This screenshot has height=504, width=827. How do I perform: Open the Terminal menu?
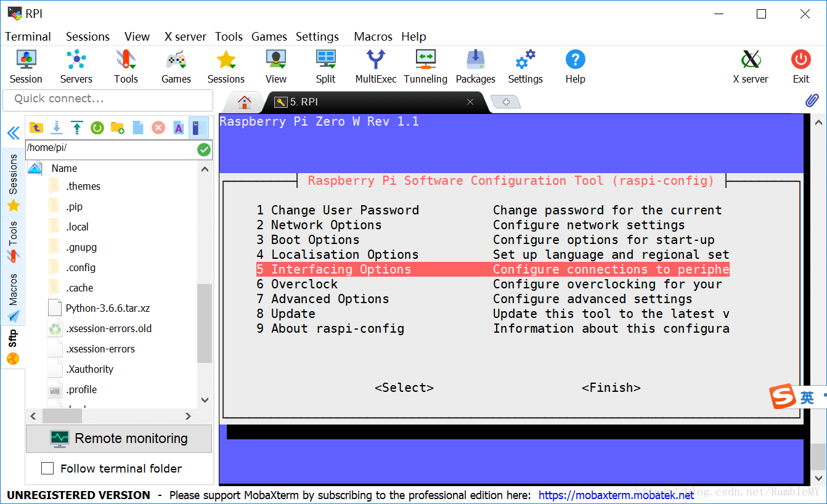pyautogui.click(x=28, y=36)
